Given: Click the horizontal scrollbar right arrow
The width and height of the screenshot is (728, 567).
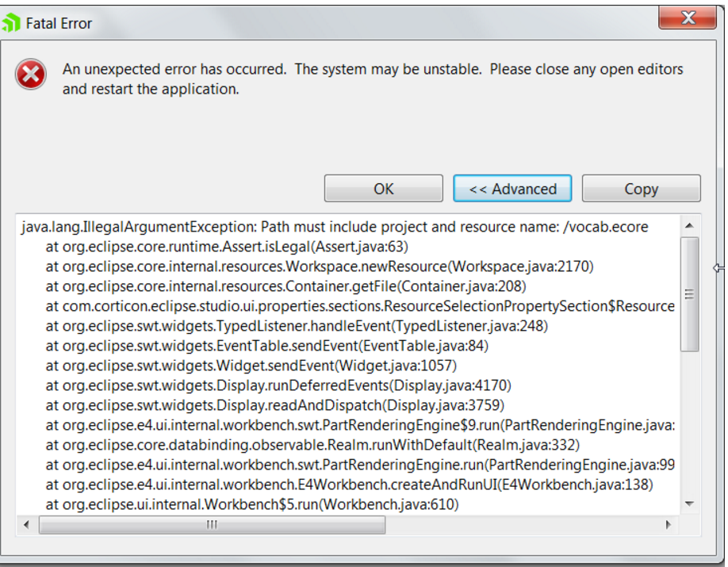Looking at the screenshot, I should coord(668,525).
